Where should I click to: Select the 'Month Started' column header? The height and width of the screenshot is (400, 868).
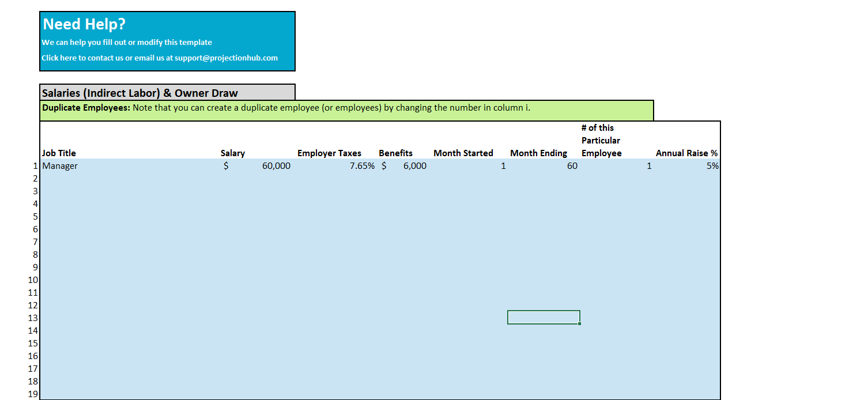pyautogui.click(x=463, y=153)
